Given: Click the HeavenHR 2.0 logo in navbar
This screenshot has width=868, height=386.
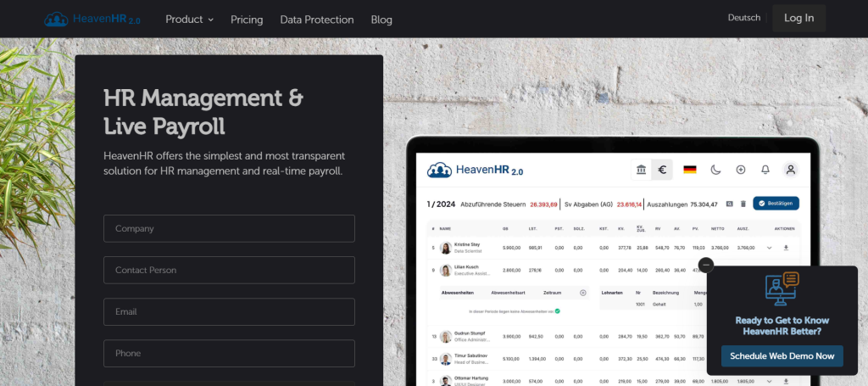Looking at the screenshot, I should (92, 19).
